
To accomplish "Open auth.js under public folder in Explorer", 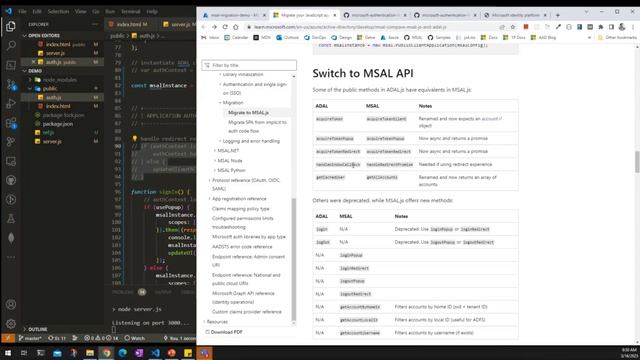I will (53, 98).
